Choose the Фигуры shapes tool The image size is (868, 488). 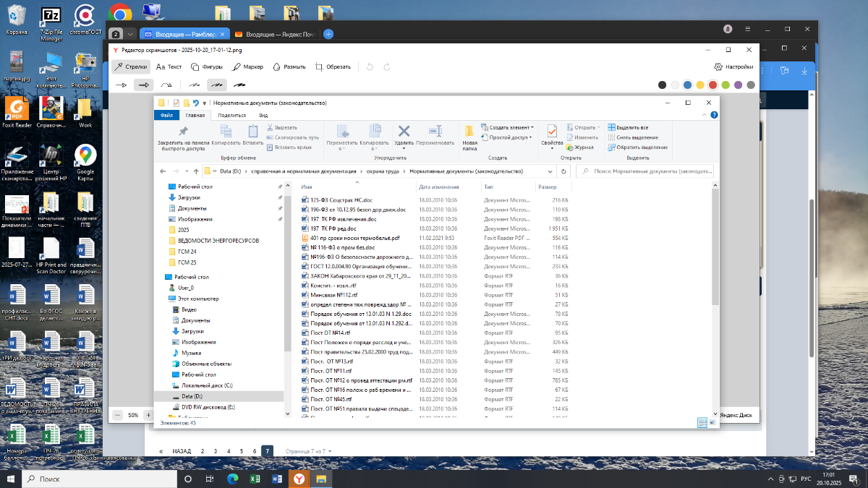pos(207,67)
